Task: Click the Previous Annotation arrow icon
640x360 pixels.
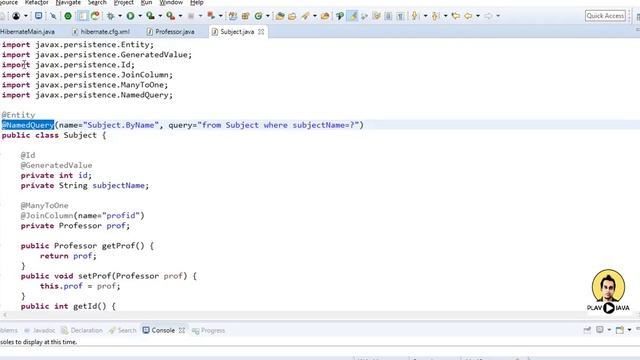Action: click(x=436, y=16)
